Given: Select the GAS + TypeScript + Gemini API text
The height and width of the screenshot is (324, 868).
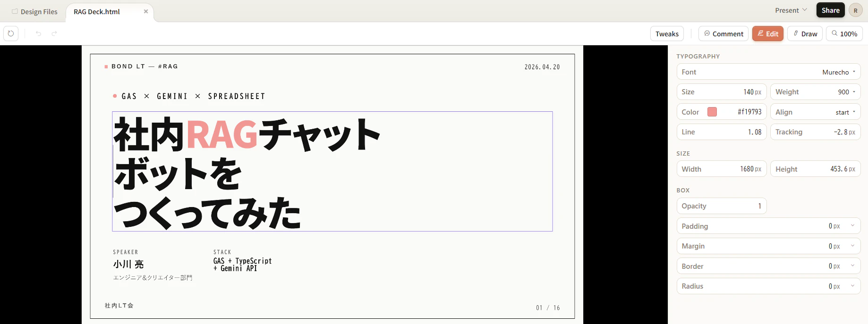Looking at the screenshot, I should [x=242, y=265].
